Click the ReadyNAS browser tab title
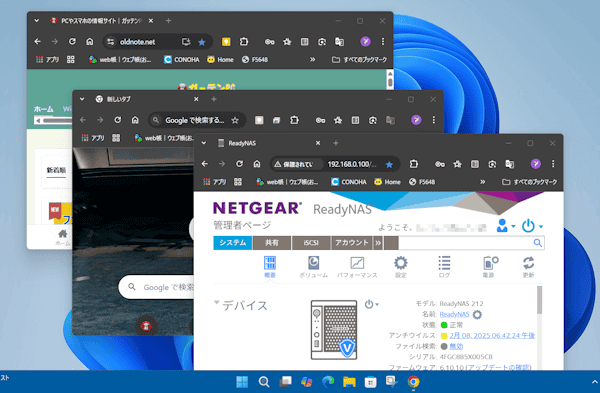The height and width of the screenshot is (393, 600). [x=242, y=143]
